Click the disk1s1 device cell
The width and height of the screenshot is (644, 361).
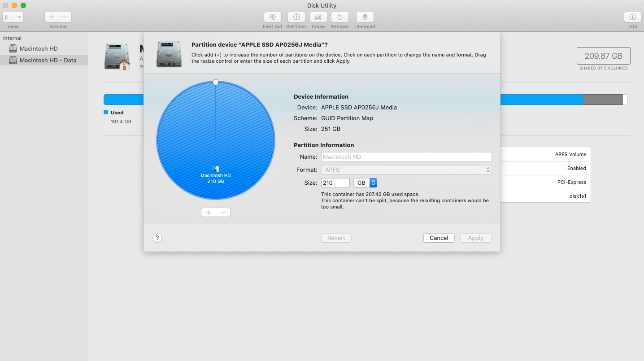(578, 196)
